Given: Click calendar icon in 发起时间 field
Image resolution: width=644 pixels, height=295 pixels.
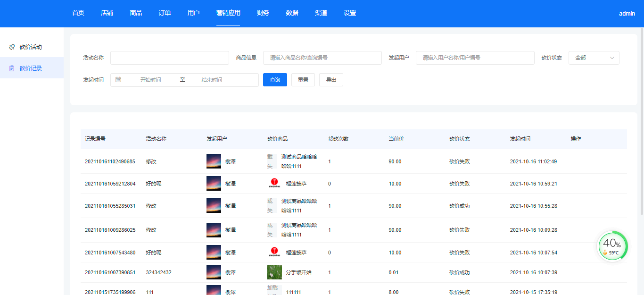Looking at the screenshot, I should point(118,80).
